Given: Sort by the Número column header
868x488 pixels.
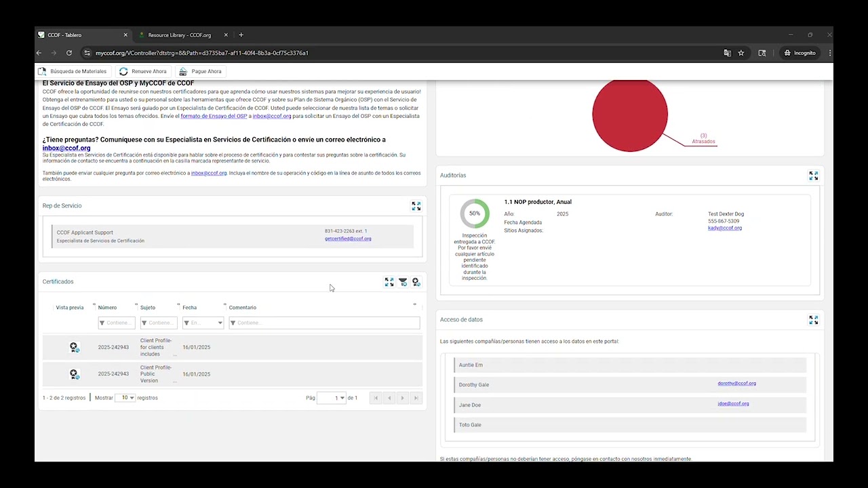Looking at the screenshot, I should pyautogui.click(x=107, y=308).
